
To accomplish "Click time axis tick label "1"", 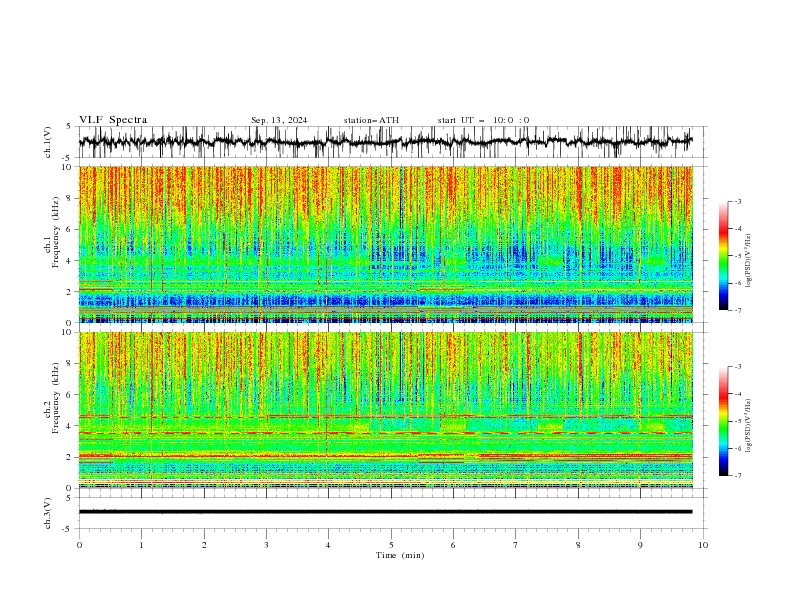I will click(141, 545).
